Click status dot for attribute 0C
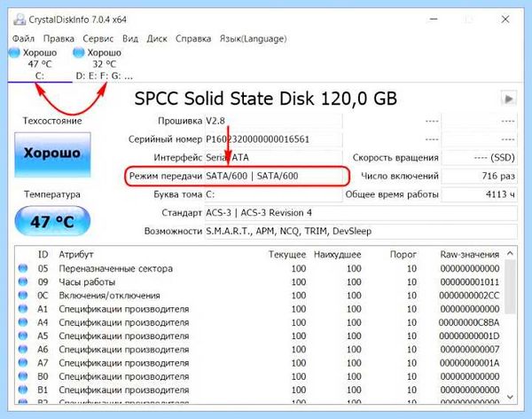Screen dimensions: 532x419 (x=23, y=295)
